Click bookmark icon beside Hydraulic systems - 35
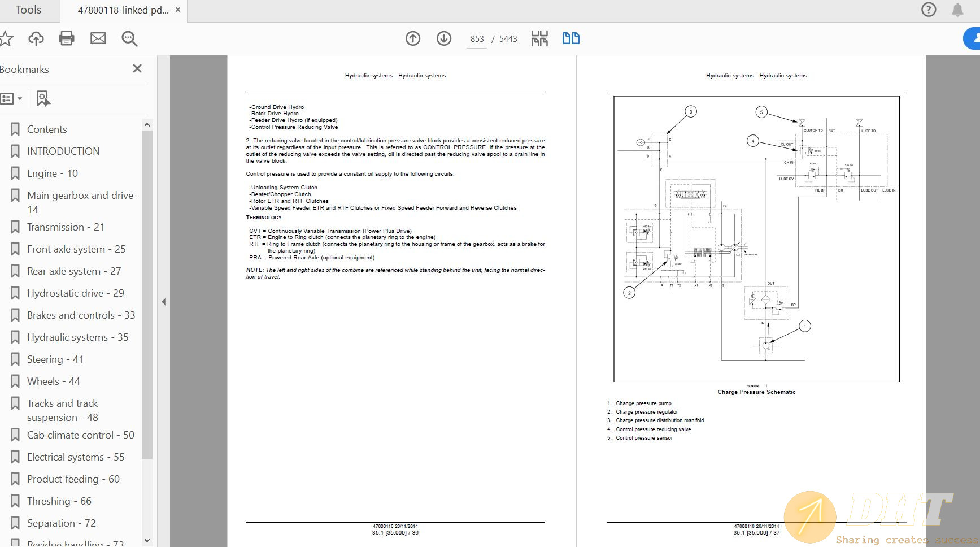Screen dimensions: 980x547 15,337
